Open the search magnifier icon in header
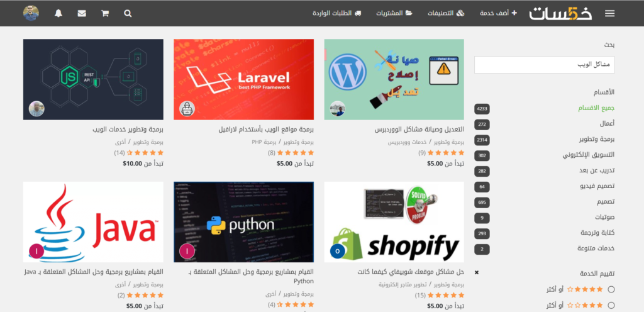644x312 pixels. pos(128,14)
